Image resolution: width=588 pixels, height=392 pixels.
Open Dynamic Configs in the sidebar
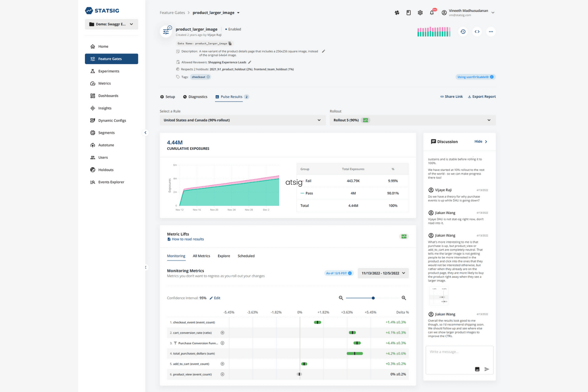pos(112,120)
